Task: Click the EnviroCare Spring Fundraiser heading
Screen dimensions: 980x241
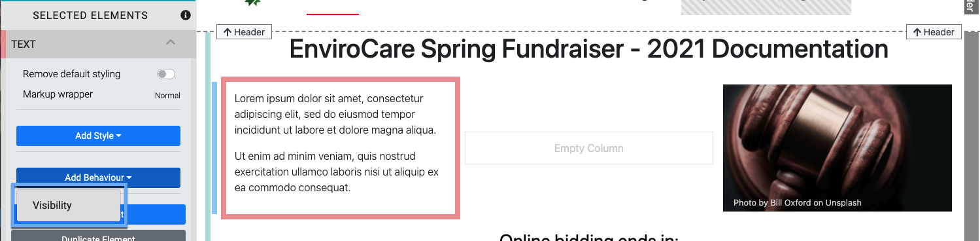Action: tap(588, 50)
